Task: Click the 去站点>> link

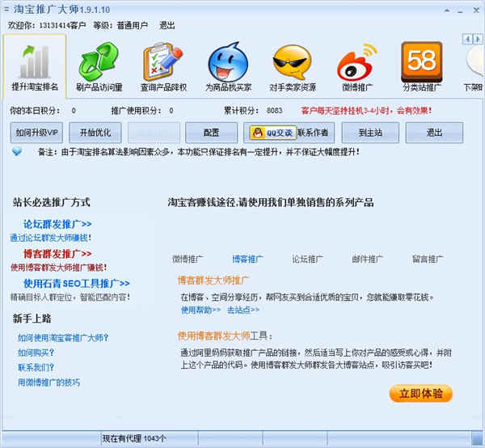Action: [x=243, y=310]
